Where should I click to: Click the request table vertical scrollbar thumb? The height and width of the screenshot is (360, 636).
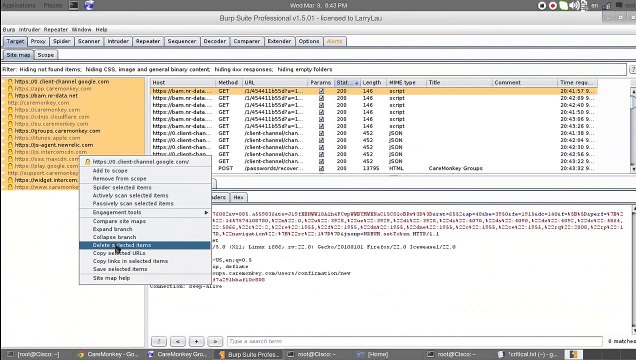click(x=633, y=102)
